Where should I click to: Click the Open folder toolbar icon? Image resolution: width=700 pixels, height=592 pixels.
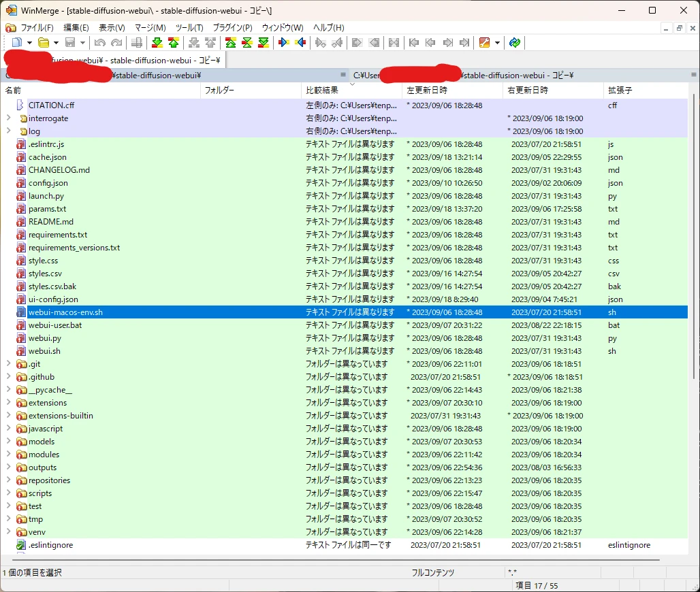44,43
